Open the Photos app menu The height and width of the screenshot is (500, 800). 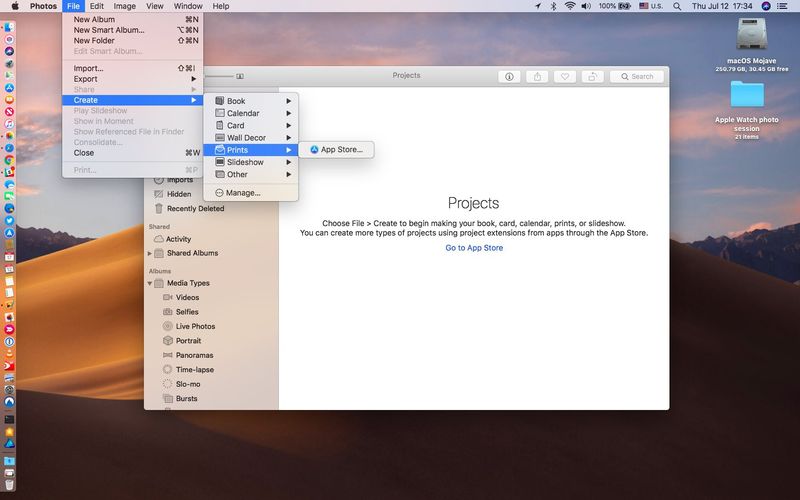(x=43, y=6)
